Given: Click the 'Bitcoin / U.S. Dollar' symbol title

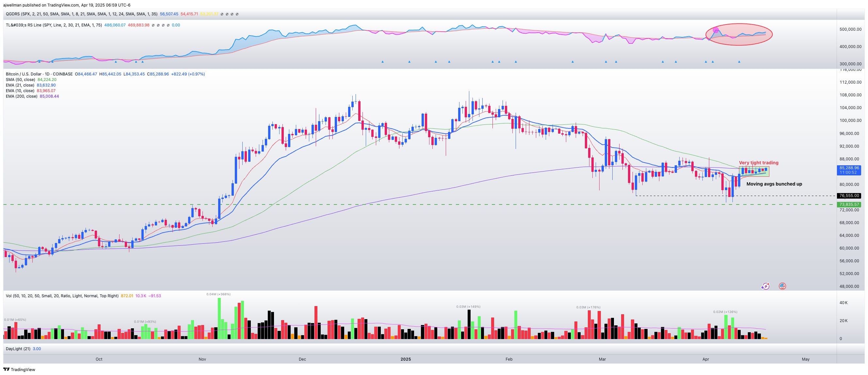Looking at the screenshot, I should click(24, 74).
